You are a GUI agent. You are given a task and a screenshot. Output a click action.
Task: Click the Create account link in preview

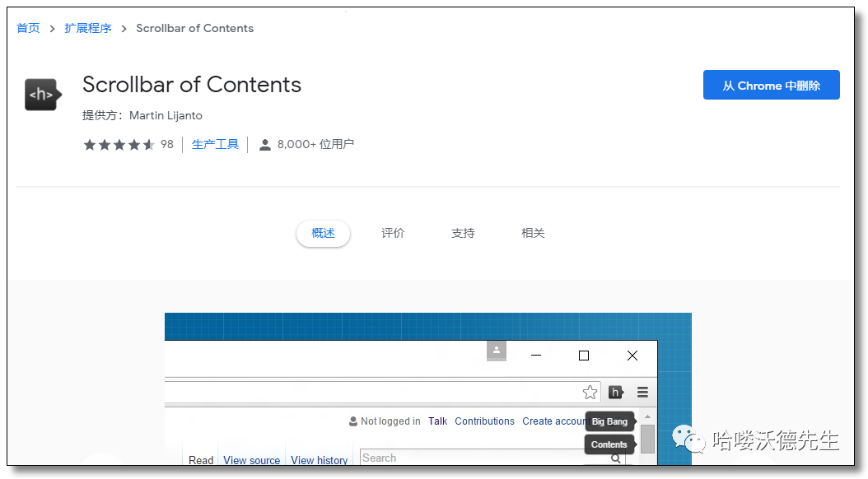pyautogui.click(x=553, y=421)
